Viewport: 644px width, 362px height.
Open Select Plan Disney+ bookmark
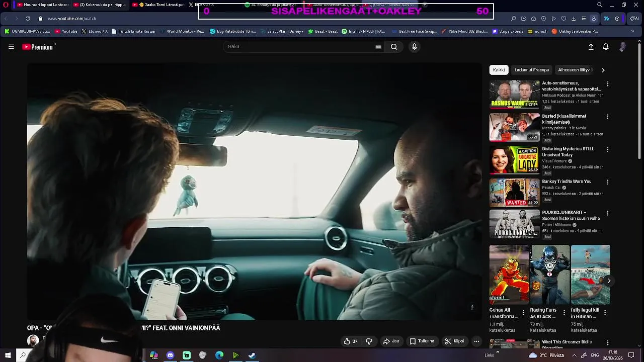click(282, 31)
